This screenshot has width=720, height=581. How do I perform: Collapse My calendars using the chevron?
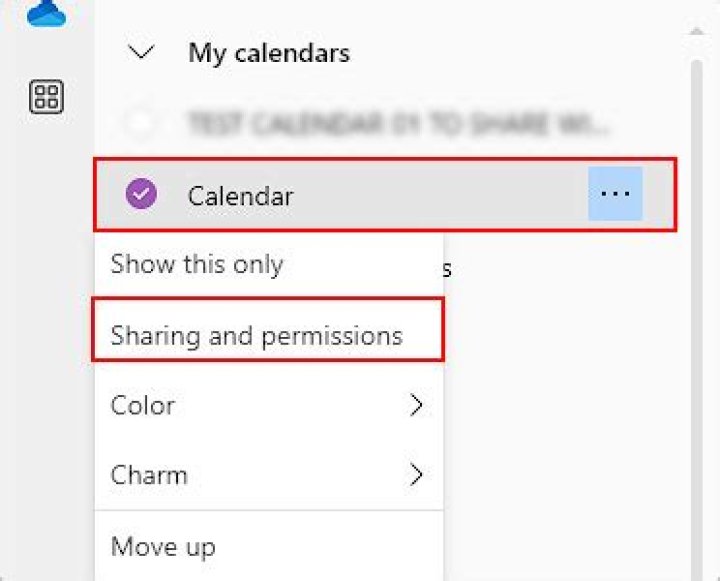point(143,52)
